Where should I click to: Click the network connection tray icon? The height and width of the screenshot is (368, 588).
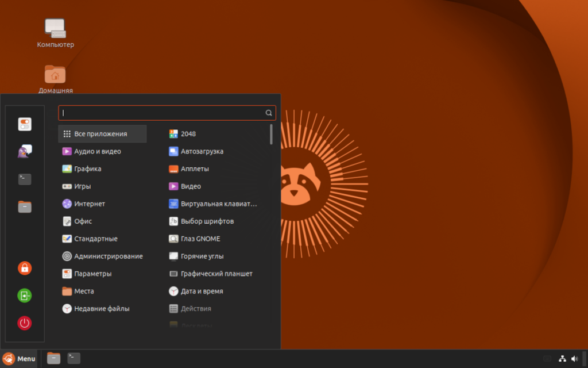coord(562,359)
